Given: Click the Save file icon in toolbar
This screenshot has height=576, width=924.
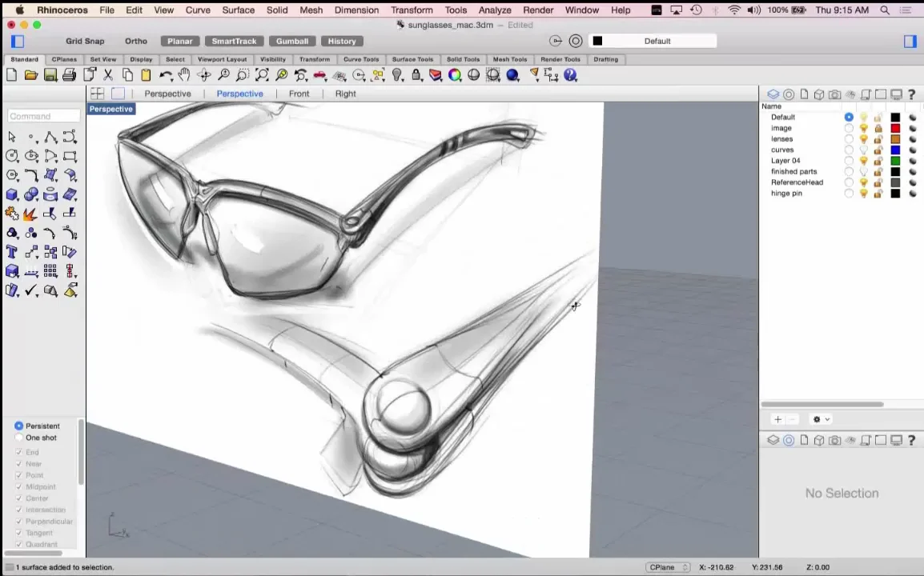Looking at the screenshot, I should pos(50,75).
